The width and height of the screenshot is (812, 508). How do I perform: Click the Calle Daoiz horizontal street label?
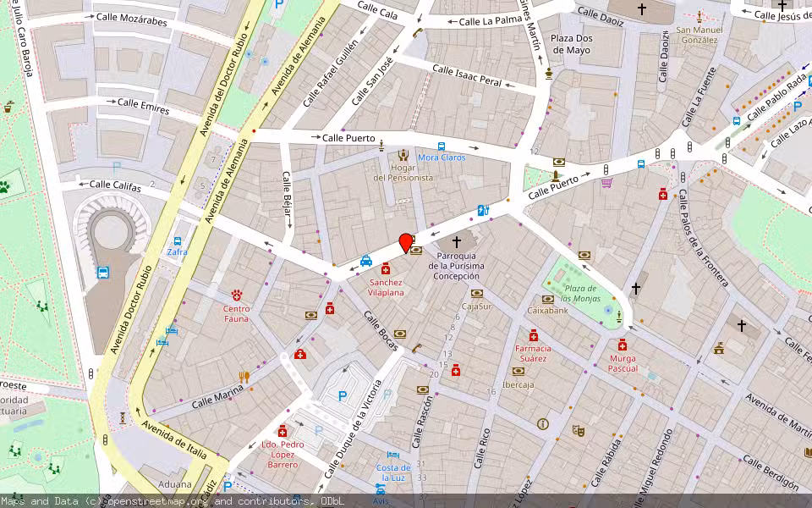click(x=601, y=16)
